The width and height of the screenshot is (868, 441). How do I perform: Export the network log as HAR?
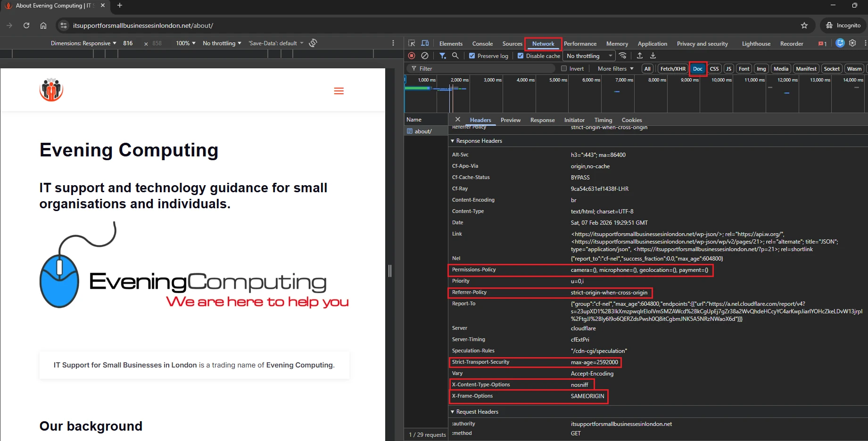pyautogui.click(x=653, y=56)
